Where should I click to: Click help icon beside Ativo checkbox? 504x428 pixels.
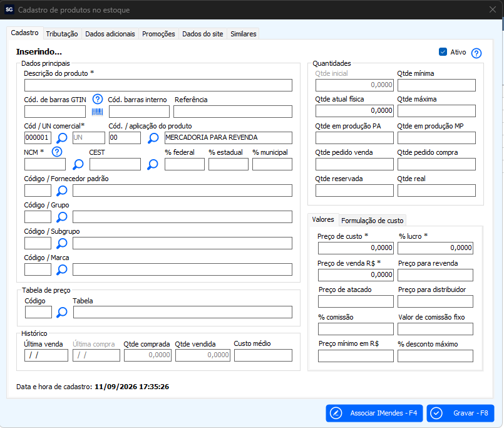[x=476, y=53]
